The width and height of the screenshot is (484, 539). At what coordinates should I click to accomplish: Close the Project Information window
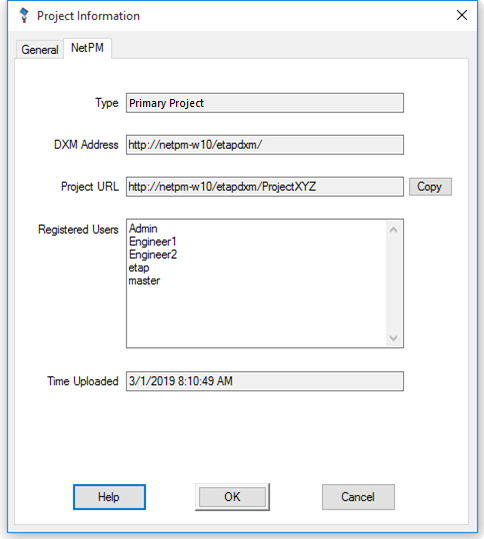click(x=462, y=15)
